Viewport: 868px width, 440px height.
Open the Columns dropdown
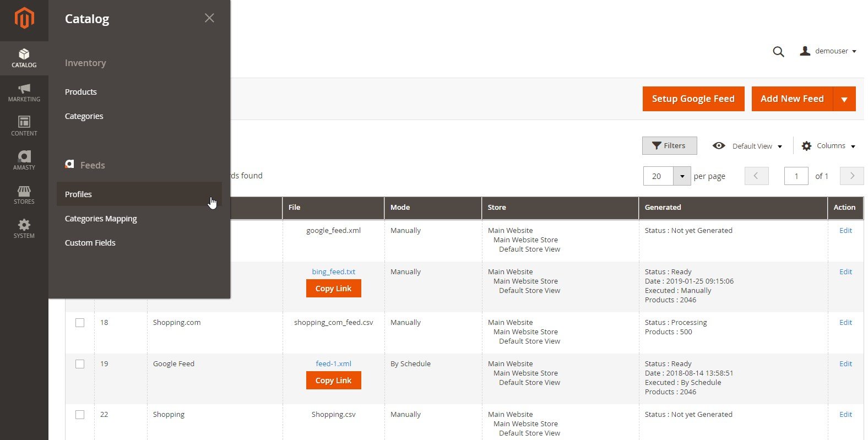[x=829, y=146]
